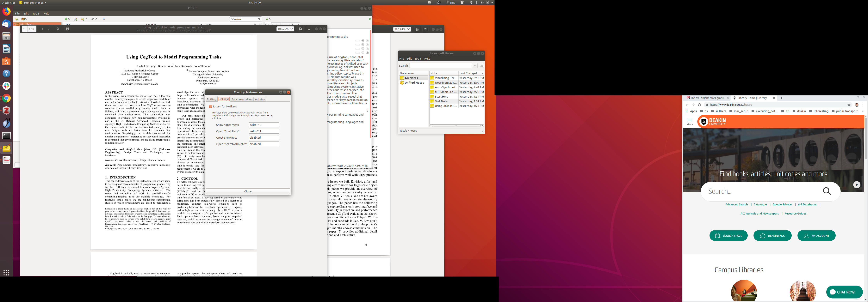Click Zotero new item green plus icon
Viewport: 868px width, 302px height.
[66, 19]
